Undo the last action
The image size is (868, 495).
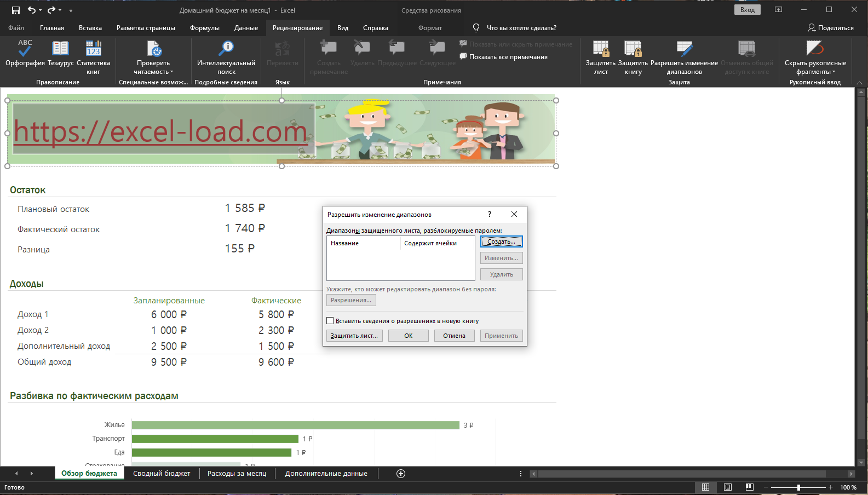pos(32,10)
